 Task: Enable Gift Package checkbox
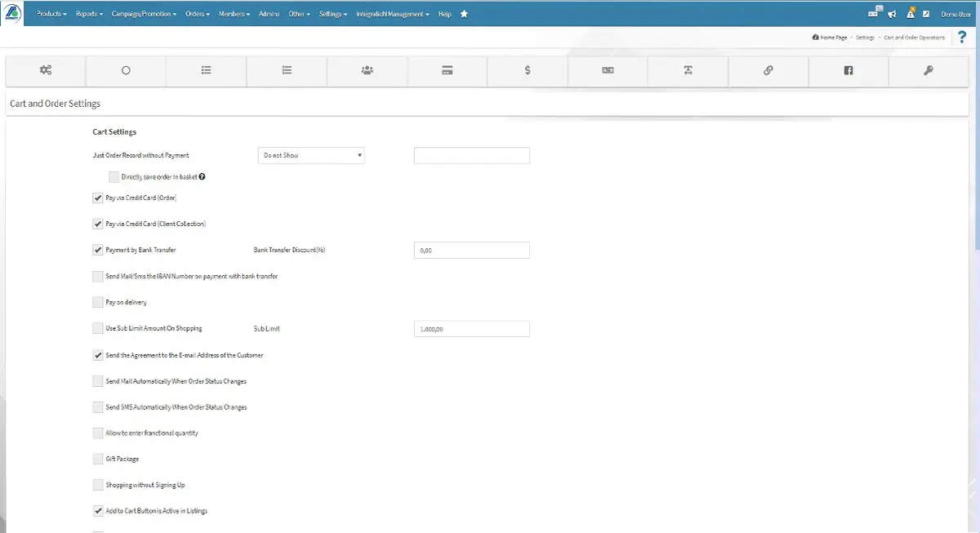coord(98,459)
